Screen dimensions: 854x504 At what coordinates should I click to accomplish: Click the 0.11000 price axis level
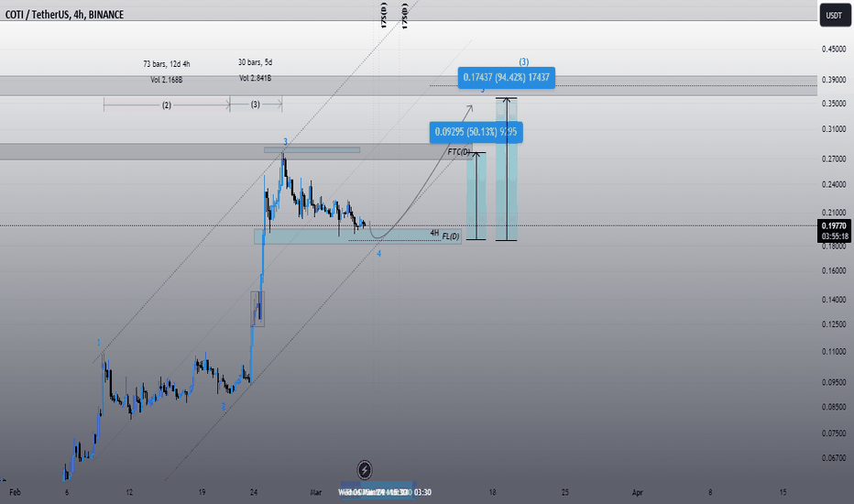click(x=834, y=352)
